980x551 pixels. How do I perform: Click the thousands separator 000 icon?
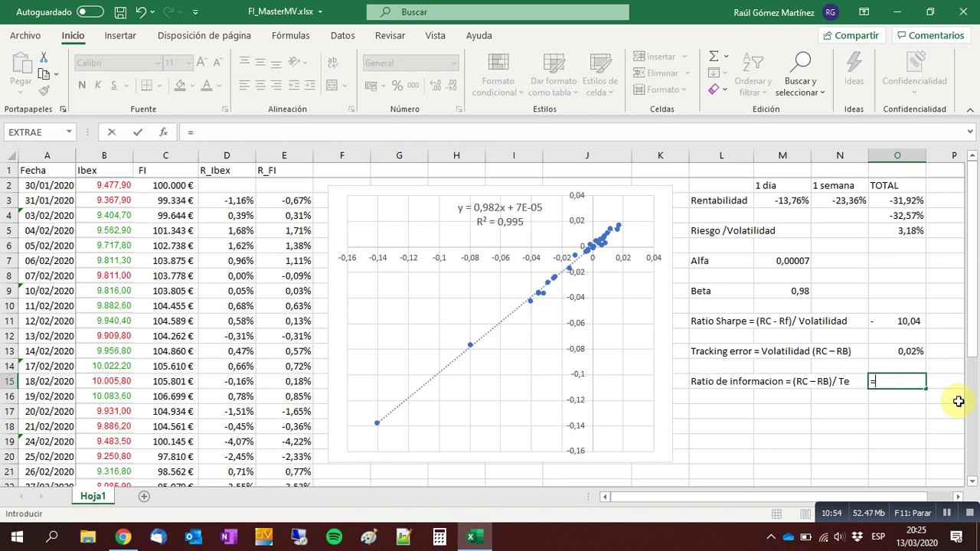[x=415, y=86]
